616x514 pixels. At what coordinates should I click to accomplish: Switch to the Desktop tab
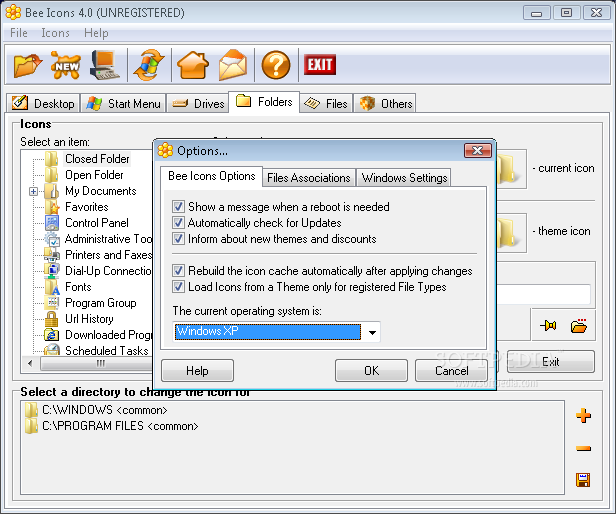[x=43, y=103]
